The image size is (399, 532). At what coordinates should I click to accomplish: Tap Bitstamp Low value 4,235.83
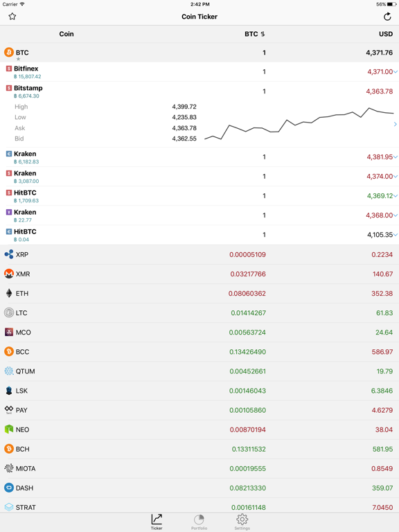click(184, 117)
